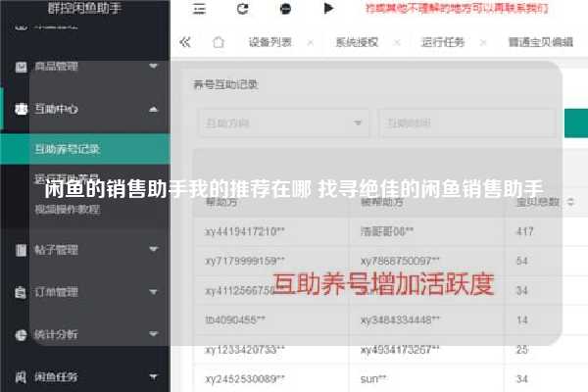Switch to the 普通宝贝编辑 tab
Viewport: 588px width, 392px height.
[540, 42]
